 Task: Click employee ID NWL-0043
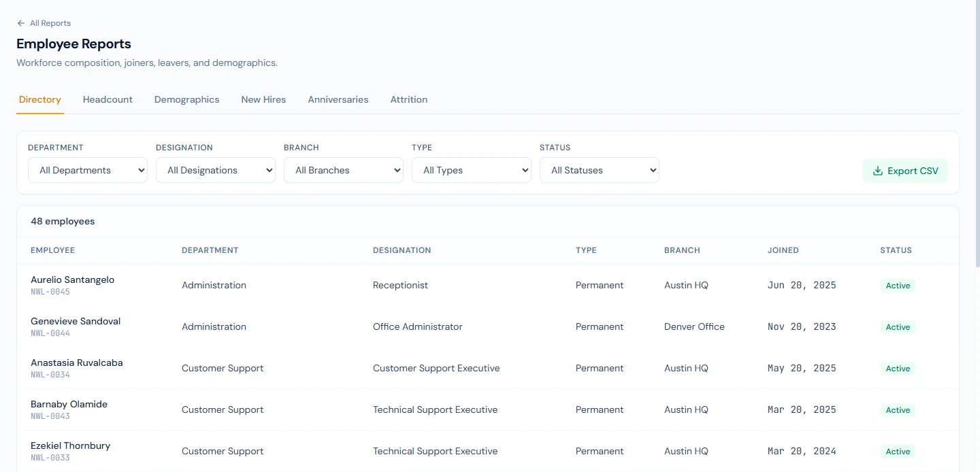pyautogui.click(x=50, y=416)
